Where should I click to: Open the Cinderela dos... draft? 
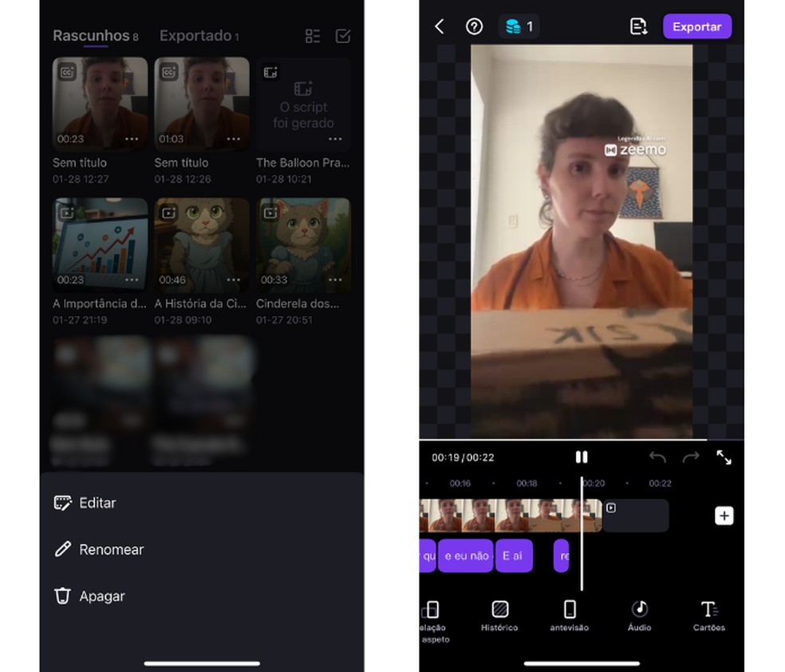point(303,245)
